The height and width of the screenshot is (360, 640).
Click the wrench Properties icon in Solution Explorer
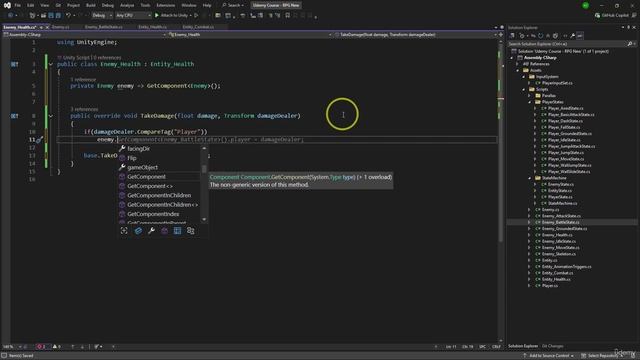click(573, 36)
